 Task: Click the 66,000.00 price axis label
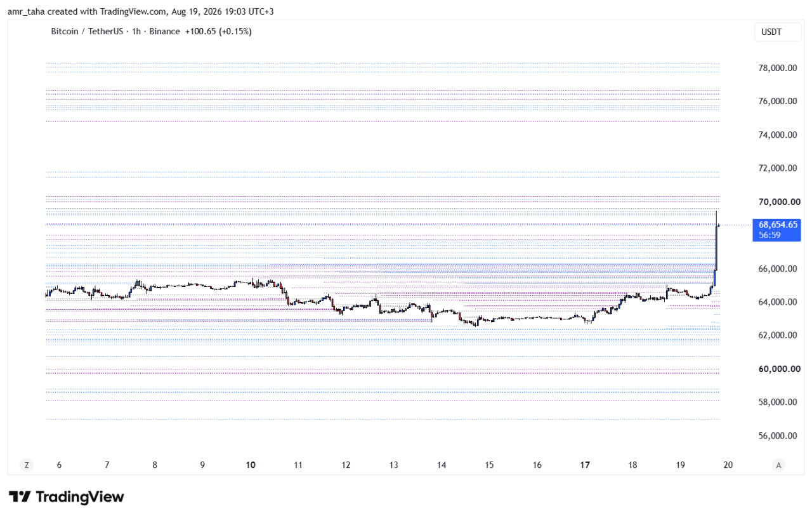[778, 269]
